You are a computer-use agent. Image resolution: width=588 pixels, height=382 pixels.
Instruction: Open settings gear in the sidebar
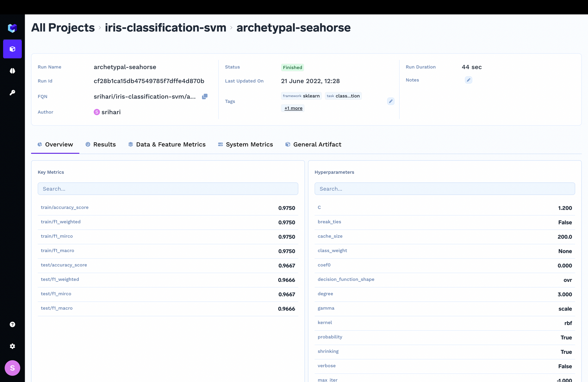(x=12, y=346)
